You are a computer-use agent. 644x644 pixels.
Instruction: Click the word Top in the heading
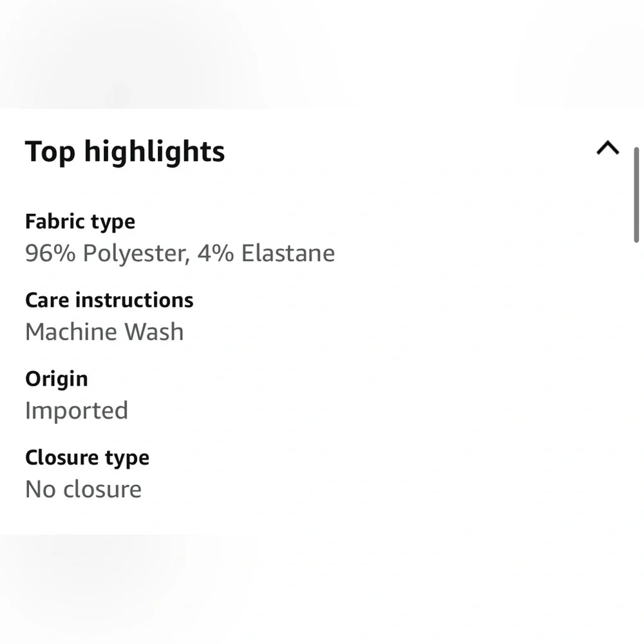coord(50,152)
